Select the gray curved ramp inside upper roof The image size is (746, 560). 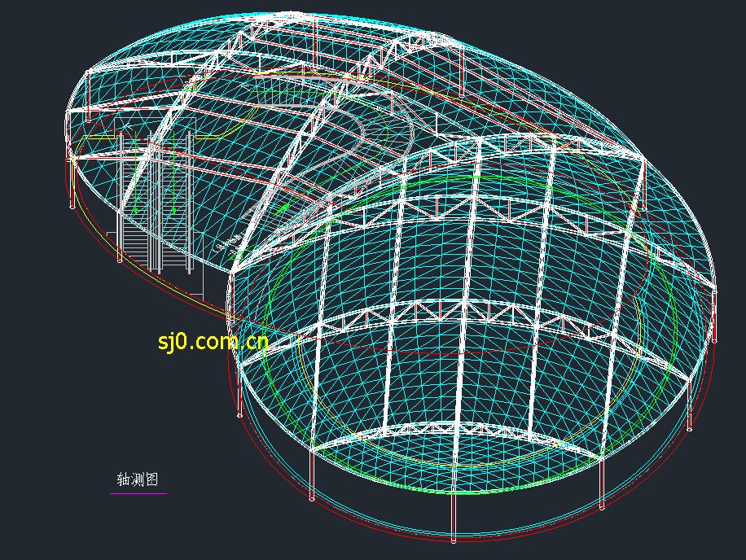tap(358, 130)
